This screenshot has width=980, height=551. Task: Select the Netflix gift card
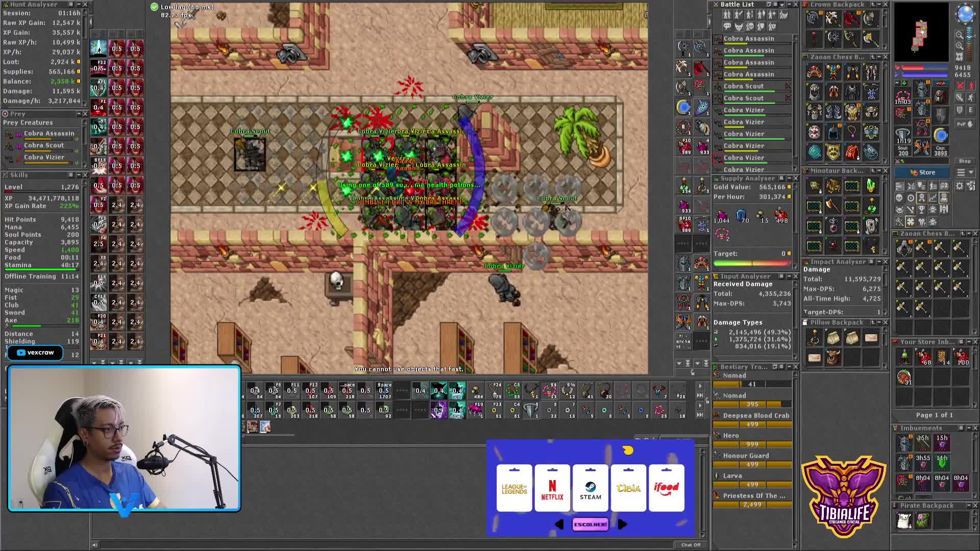pos(552,488)
